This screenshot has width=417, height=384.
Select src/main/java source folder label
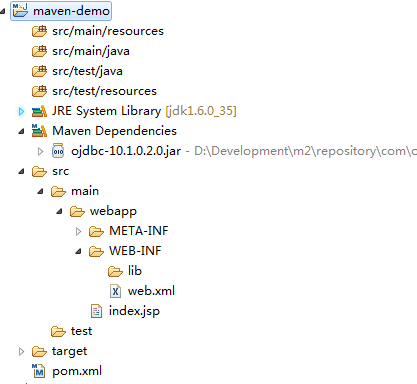91,51
